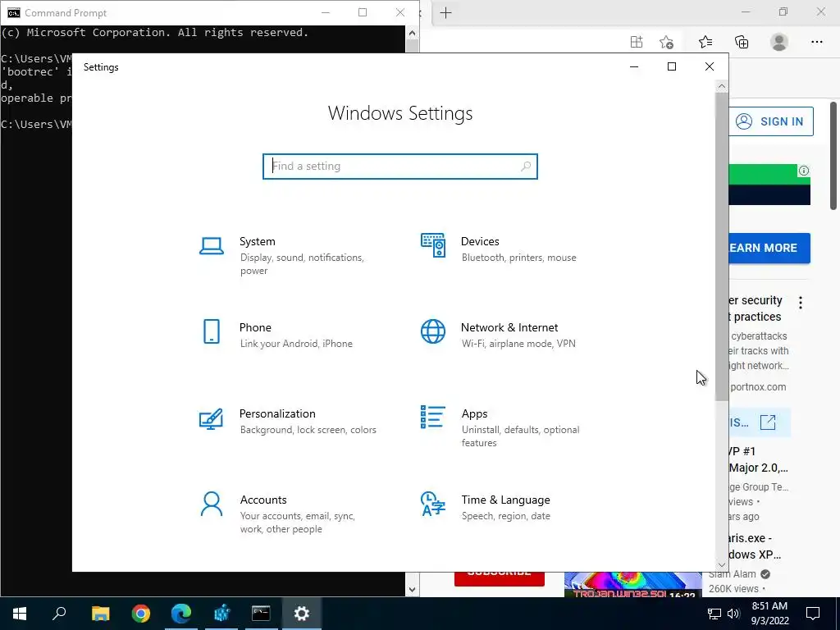840x630 pixels.
Task: Open Edge's Collections icon
Action: coord(742,42)
